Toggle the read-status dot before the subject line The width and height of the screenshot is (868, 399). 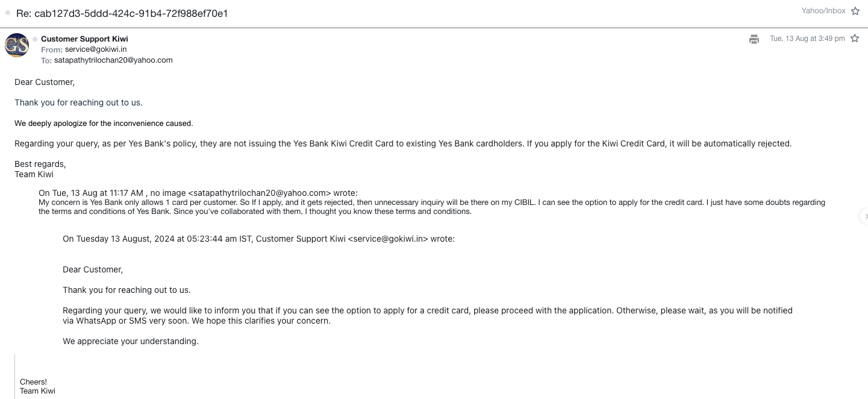point(8,13)
